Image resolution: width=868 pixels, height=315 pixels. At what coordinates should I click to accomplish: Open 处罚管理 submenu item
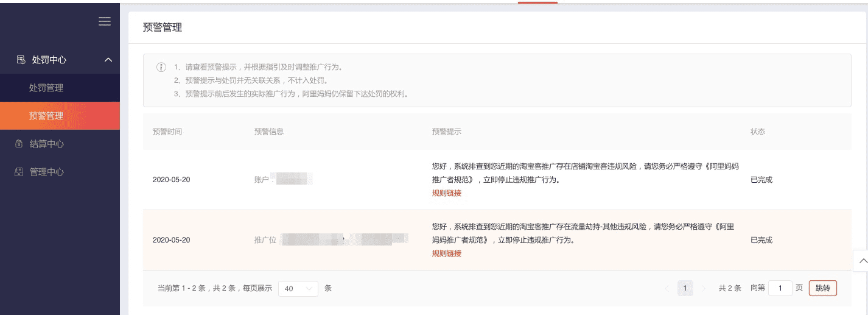pyautogui.click(x=60, y=88)
